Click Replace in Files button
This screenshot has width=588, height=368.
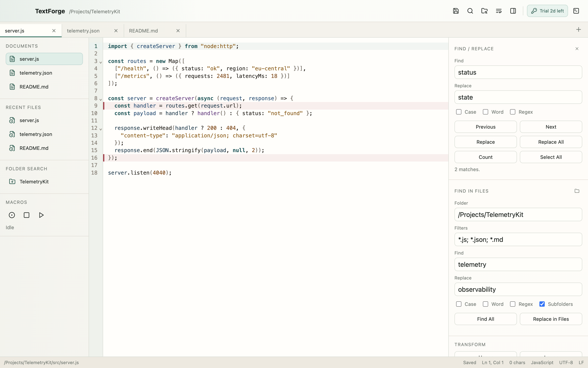click(x=551, y=319)
